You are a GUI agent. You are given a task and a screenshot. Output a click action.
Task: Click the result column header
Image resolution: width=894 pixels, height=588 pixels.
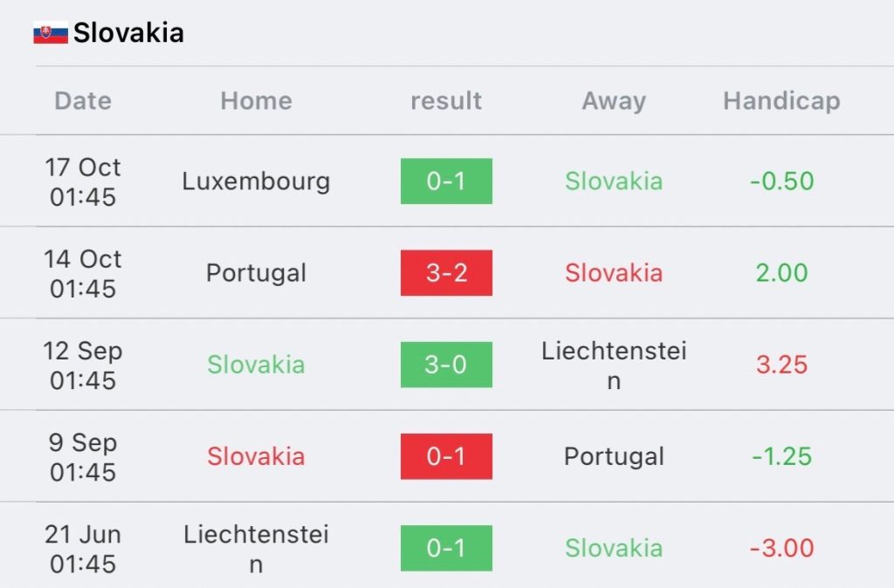pos(446,101)
